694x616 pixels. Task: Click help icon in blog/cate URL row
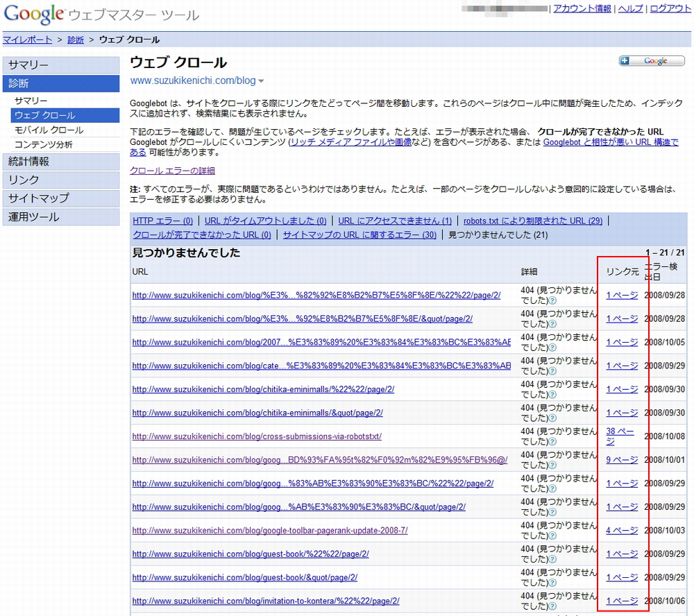tap(552, 371)
